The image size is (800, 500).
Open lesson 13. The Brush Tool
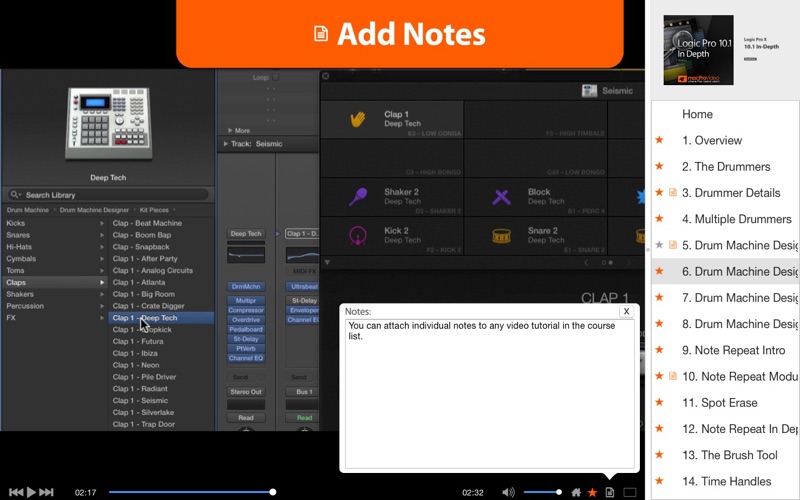pos(730,455)
